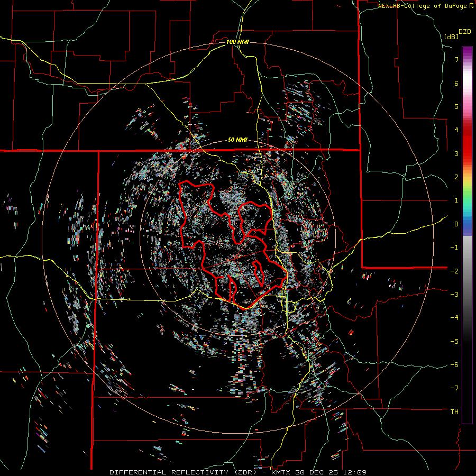Click the 2 value on color scale
This screenshot has height=476, width=476.
tap(456, 177)
